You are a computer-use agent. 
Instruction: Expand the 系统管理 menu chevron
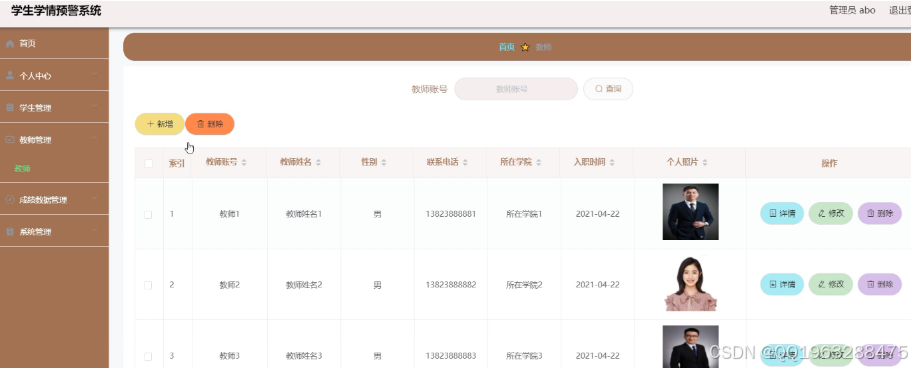[95, 231]
